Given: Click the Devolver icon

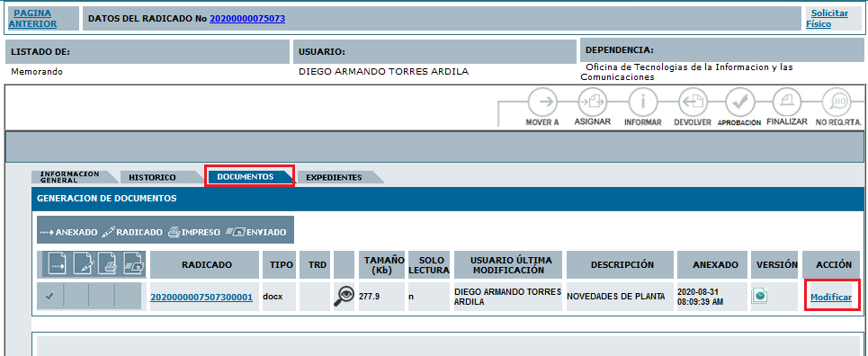Looking at the screenshot, I should click(x=693, y=102).
